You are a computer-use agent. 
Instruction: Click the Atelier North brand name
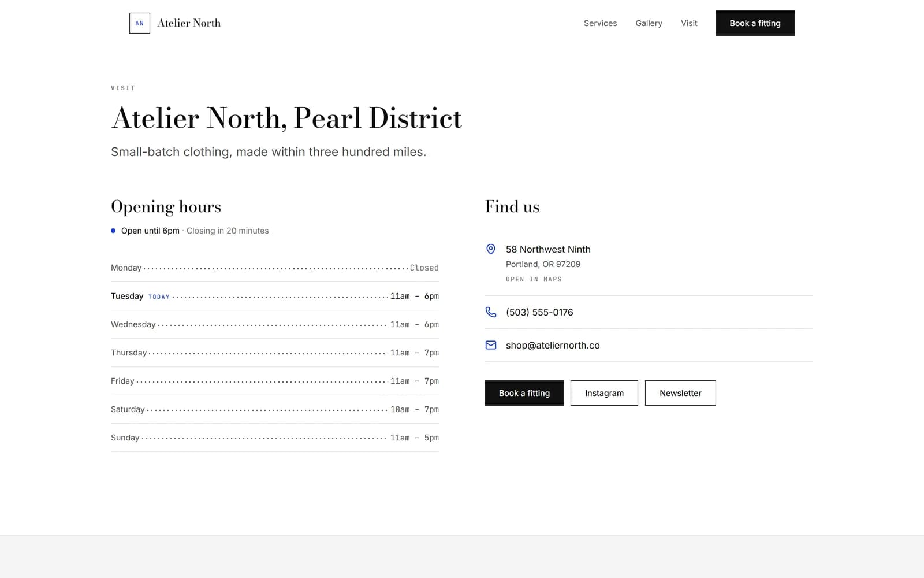pyautogui.click(x=189, y=23)
